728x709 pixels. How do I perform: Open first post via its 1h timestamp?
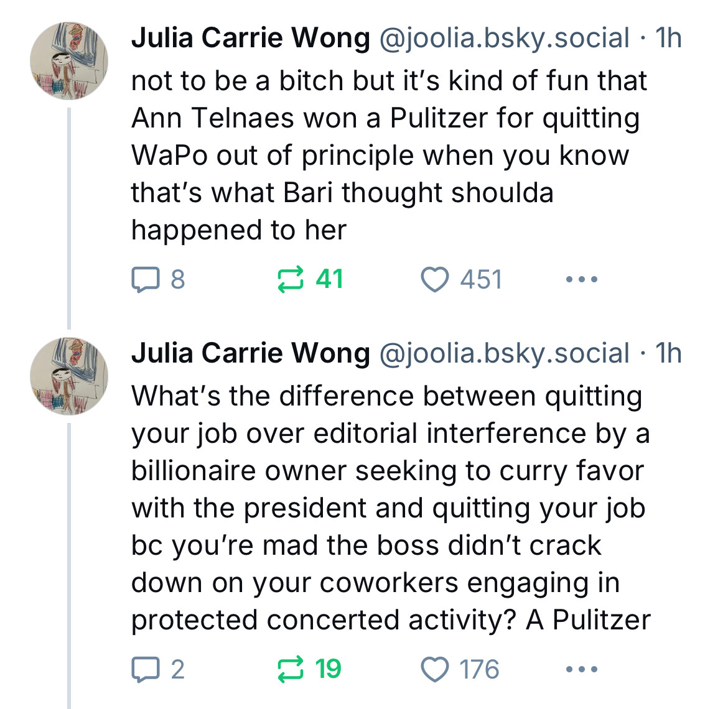(x=668, y=37)
